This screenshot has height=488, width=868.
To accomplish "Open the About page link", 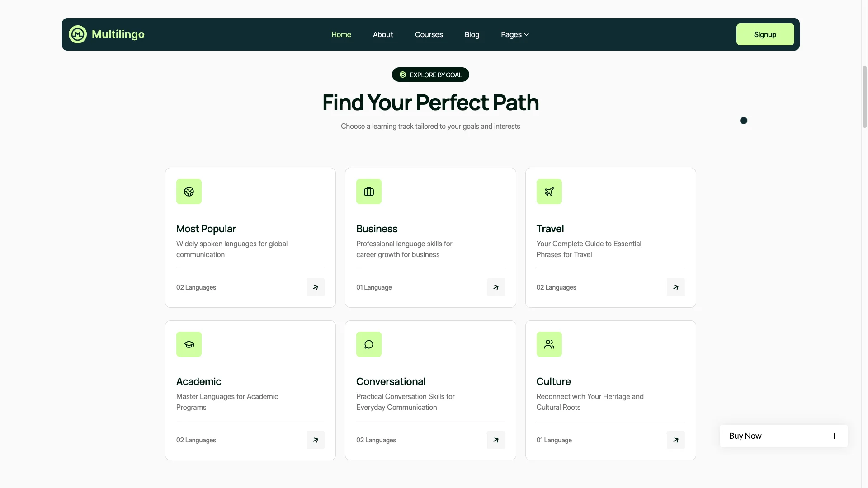I will (x=382, y=34).
